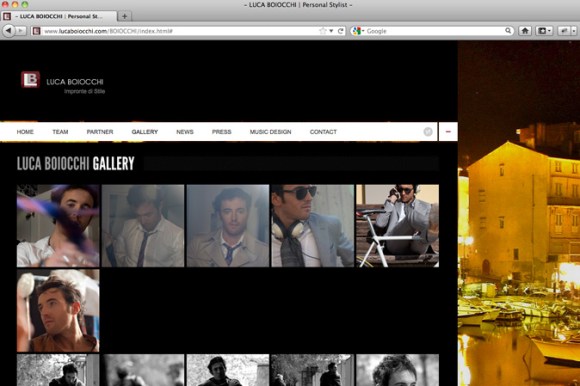Viewport: 580px width, 386px height.
Task: Open the GALLERY menu item
Action: click(x=145, y=132)
